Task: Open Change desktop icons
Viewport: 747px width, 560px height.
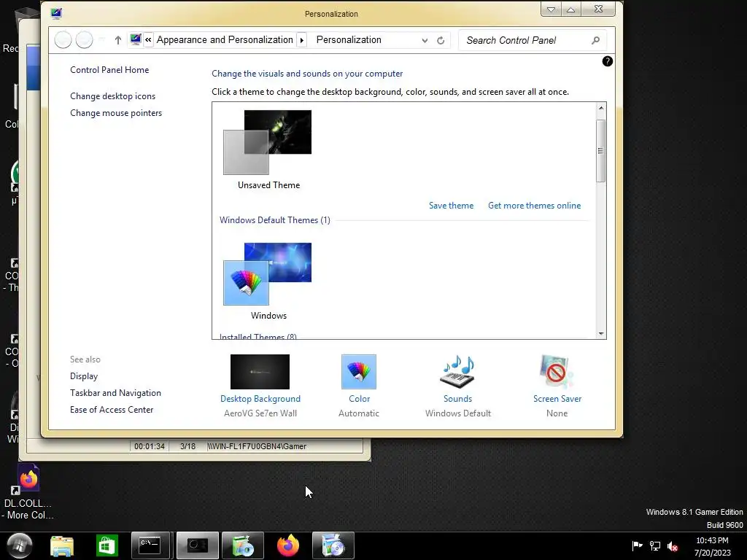Action: [112, 96]
